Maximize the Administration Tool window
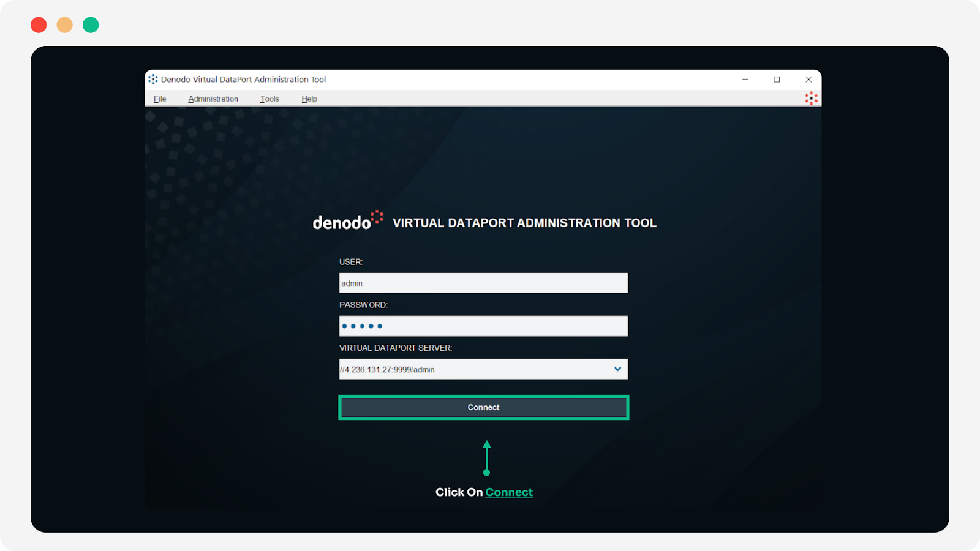Image resolution: width=980 pixels, height=551 pixels. tap(777, 79)
